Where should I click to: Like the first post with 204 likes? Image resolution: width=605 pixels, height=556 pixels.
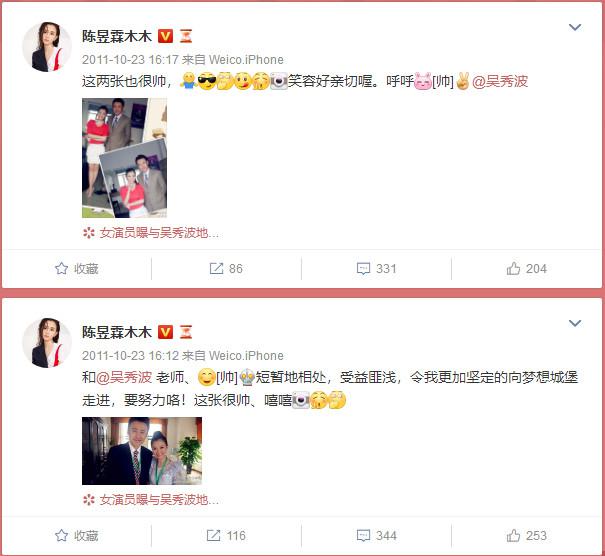pos(513,268)
